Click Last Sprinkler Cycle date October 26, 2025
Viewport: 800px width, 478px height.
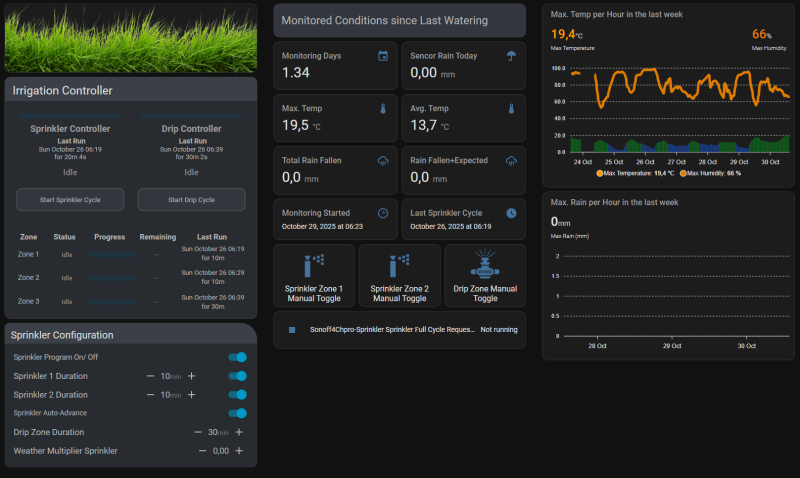451,227
